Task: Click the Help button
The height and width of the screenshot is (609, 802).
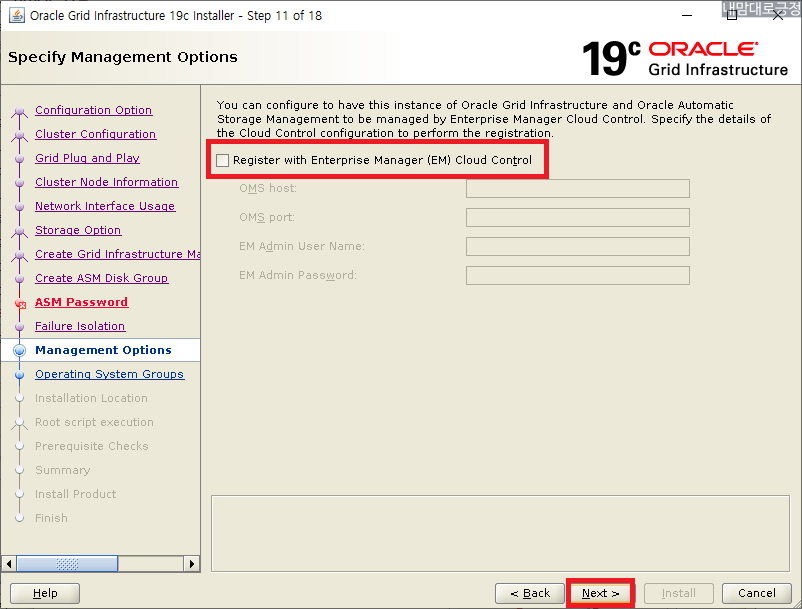Action: [x=45, y=593]
